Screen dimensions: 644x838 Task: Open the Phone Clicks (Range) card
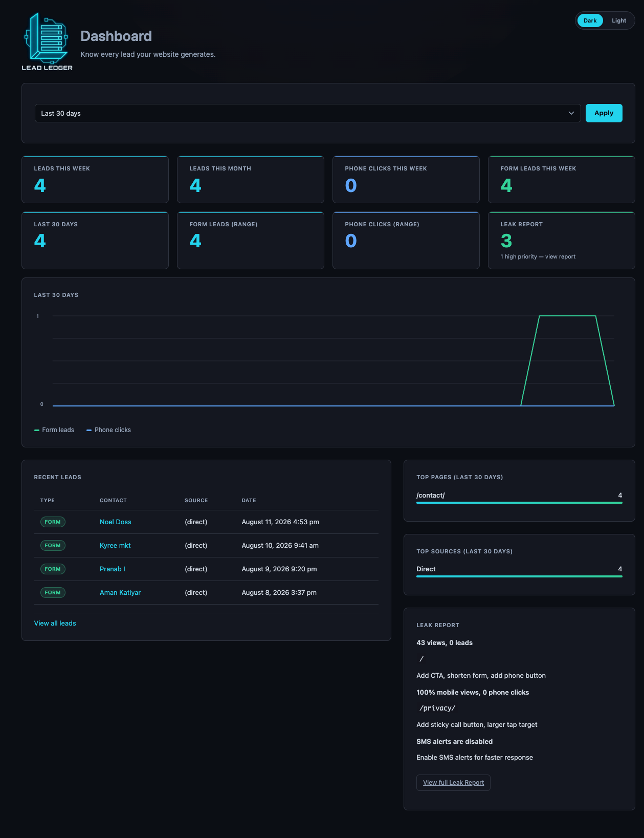406,241
